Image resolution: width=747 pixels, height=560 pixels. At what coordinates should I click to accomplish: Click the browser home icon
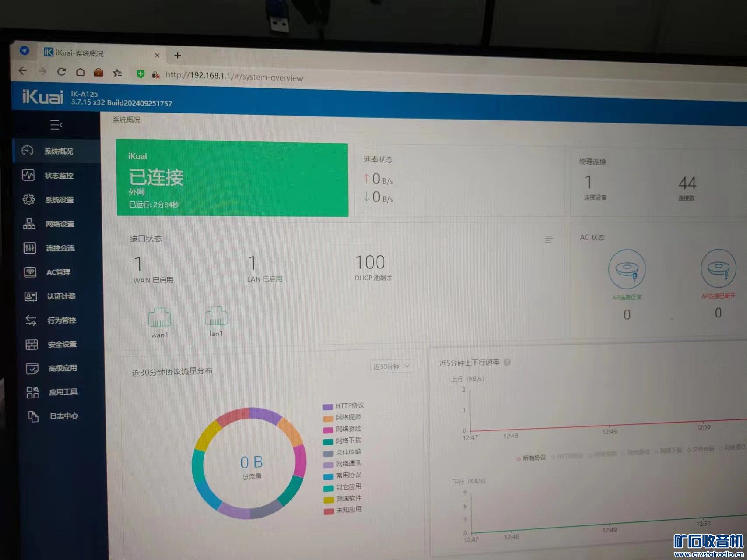80,72
